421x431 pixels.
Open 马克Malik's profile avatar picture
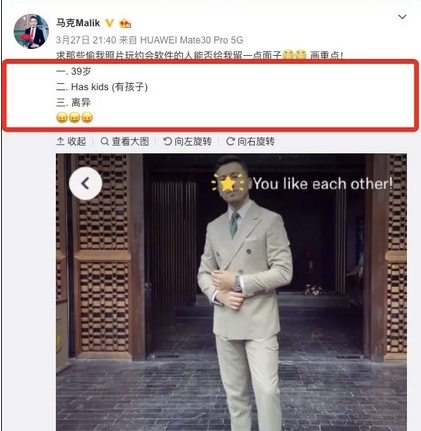31,32
